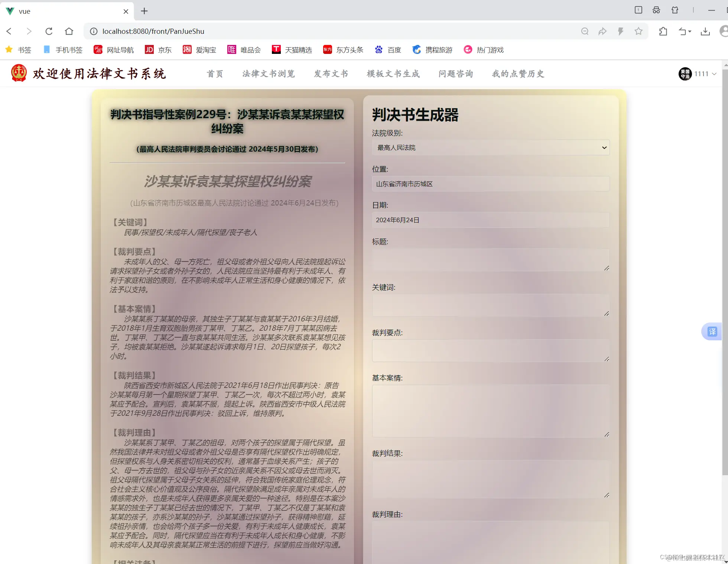Click the 【裁判结果】 section label
Screen dimensions: 728x564
134,375
